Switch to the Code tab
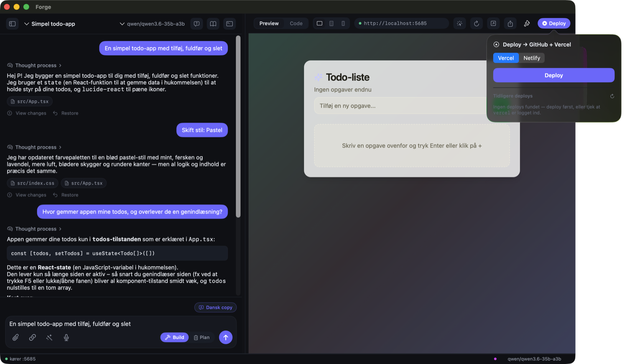627x364 pixels. [x=296, y=23]
